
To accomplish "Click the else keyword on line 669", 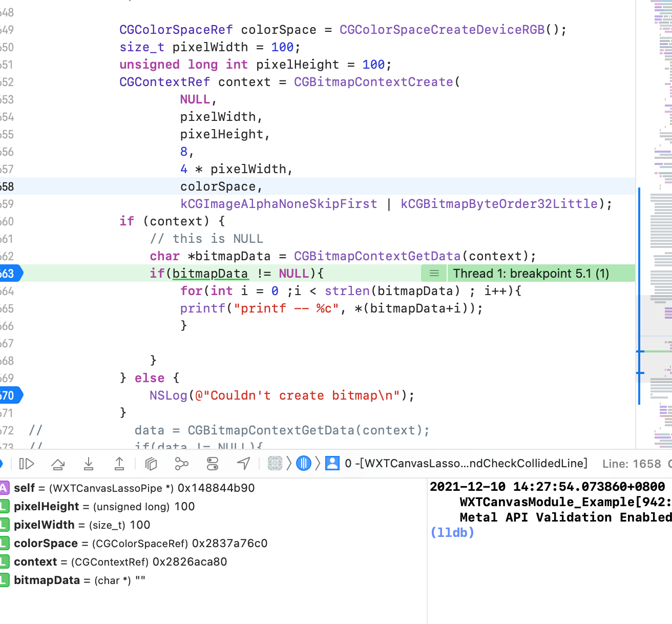I will click(x=150, y=378).
